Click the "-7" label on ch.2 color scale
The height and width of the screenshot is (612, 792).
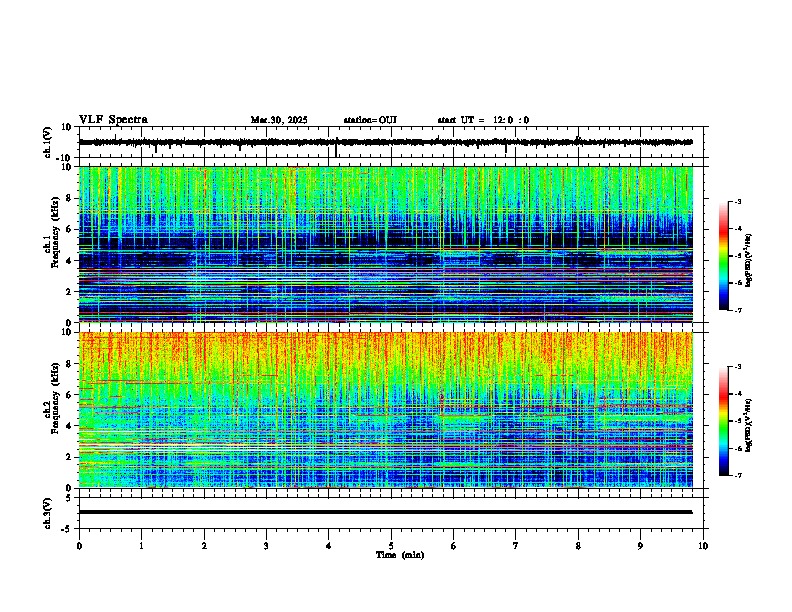click(737, 475)
